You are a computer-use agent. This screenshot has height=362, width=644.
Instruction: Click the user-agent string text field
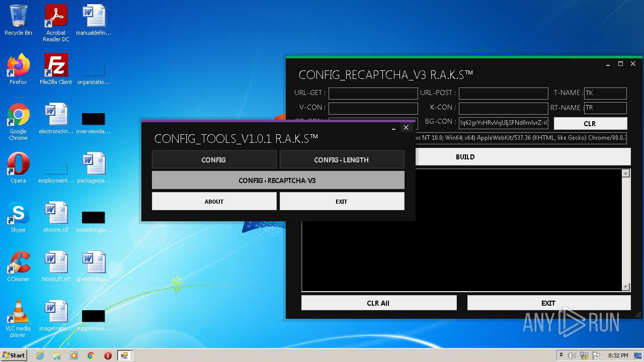[x=521, y=138]
